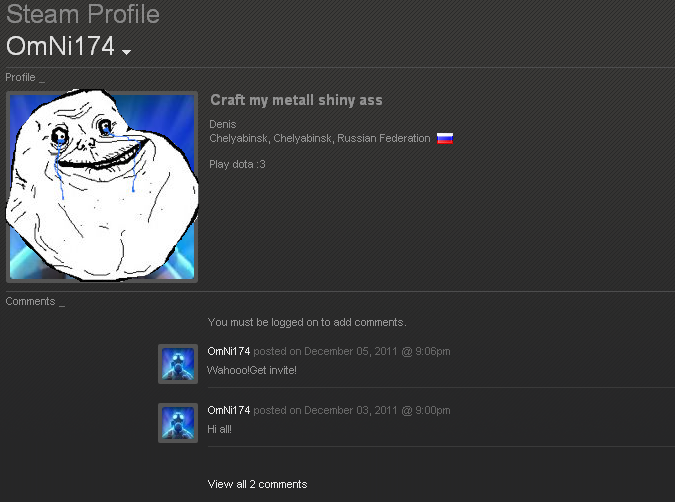Open the OmNi174 name dropdown arrow

pyautogui.click(x=126, y=52)
